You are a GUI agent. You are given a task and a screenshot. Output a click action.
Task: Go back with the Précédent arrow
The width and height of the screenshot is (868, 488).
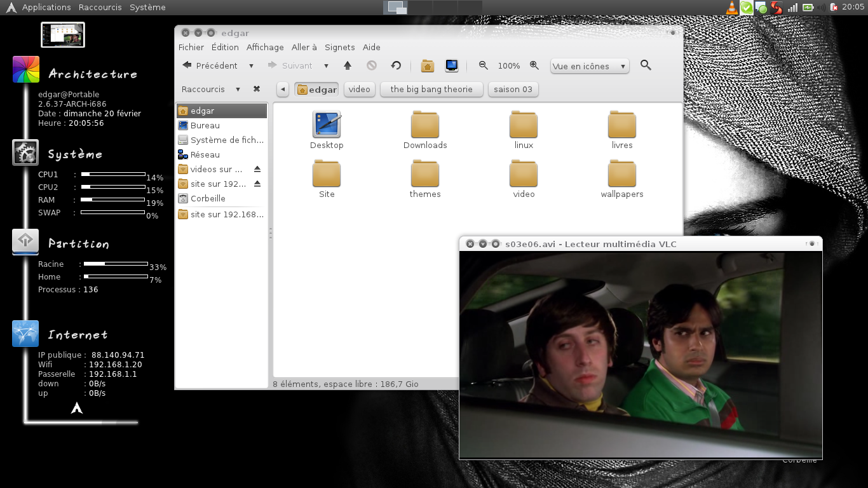(210, 65)
